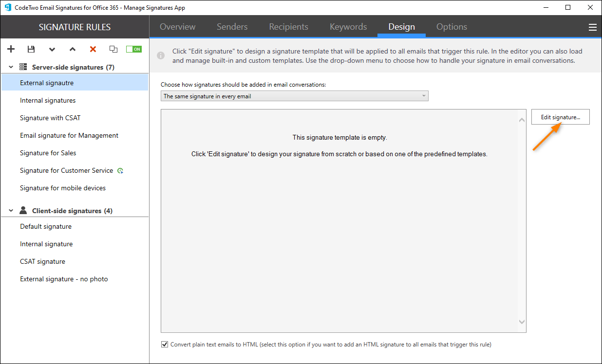Open the hamburger menu

[x=593, y=27]
